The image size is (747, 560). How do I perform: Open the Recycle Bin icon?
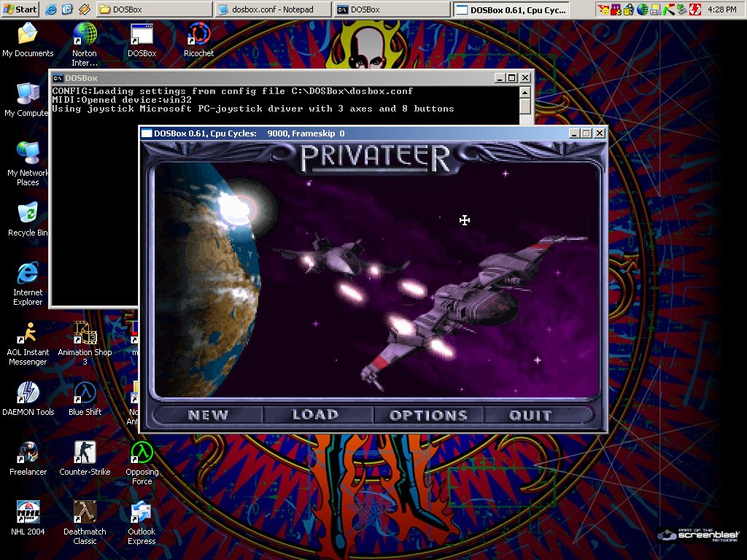(27, 214)
